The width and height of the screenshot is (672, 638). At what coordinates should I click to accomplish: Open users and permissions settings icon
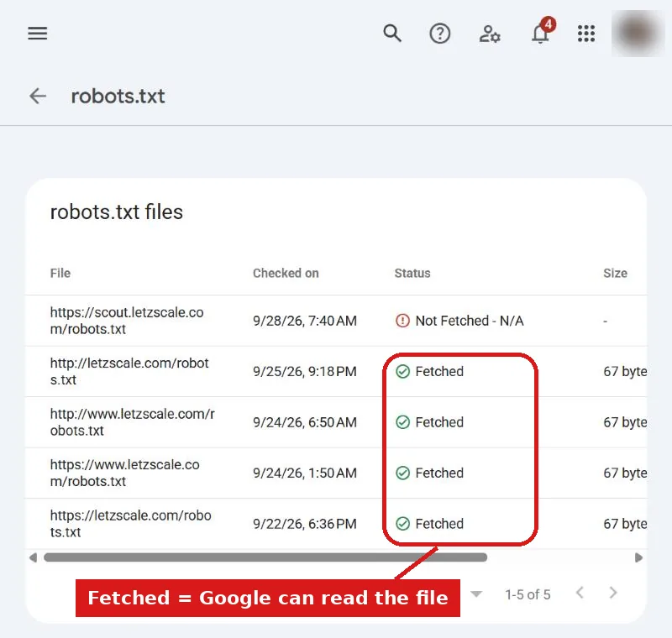click(490, 34)
